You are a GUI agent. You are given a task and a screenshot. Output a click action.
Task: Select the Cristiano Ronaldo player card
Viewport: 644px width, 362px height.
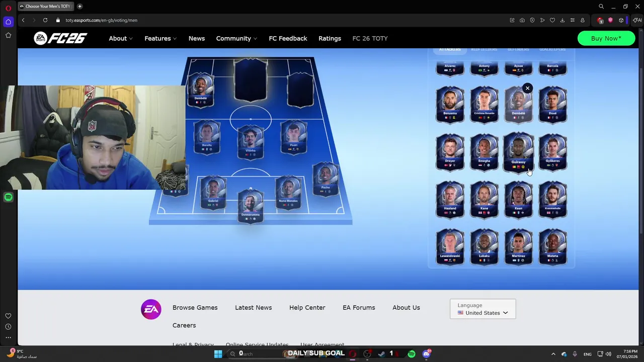tap(484, 105)
